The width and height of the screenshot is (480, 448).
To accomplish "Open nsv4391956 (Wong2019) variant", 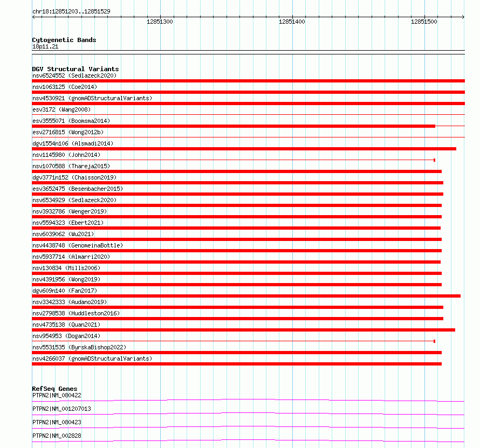I will point(66,279).
